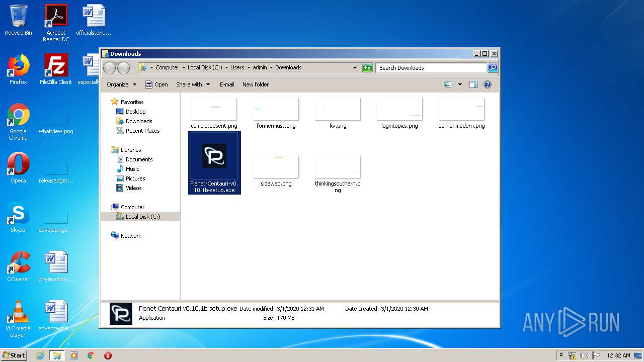Click the Start button

tap(14, 355)
